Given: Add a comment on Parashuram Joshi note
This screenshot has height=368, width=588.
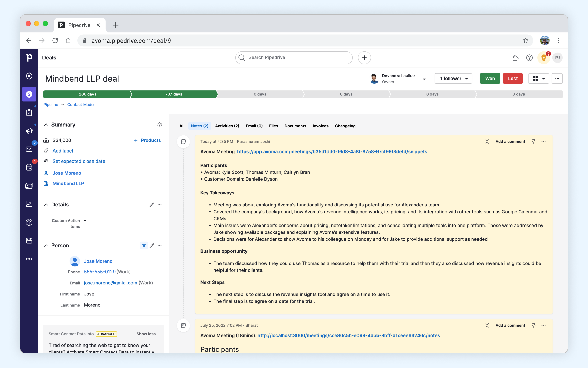Looking at the screenshot, I should 510,142.
